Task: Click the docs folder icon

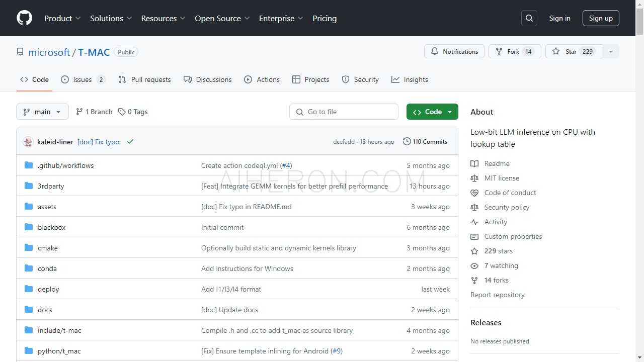Action: (x=29, y=310)
